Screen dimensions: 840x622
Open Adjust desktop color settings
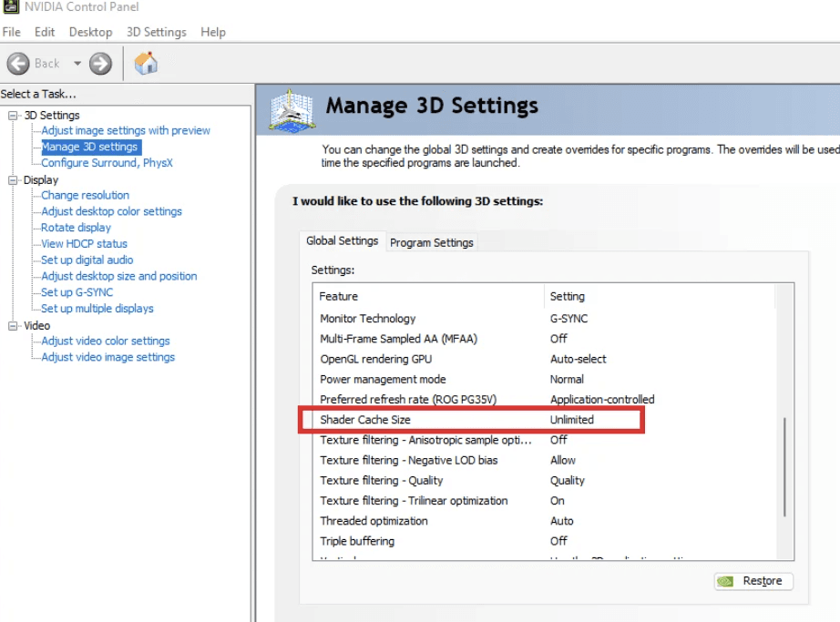[x=111, y=211]
